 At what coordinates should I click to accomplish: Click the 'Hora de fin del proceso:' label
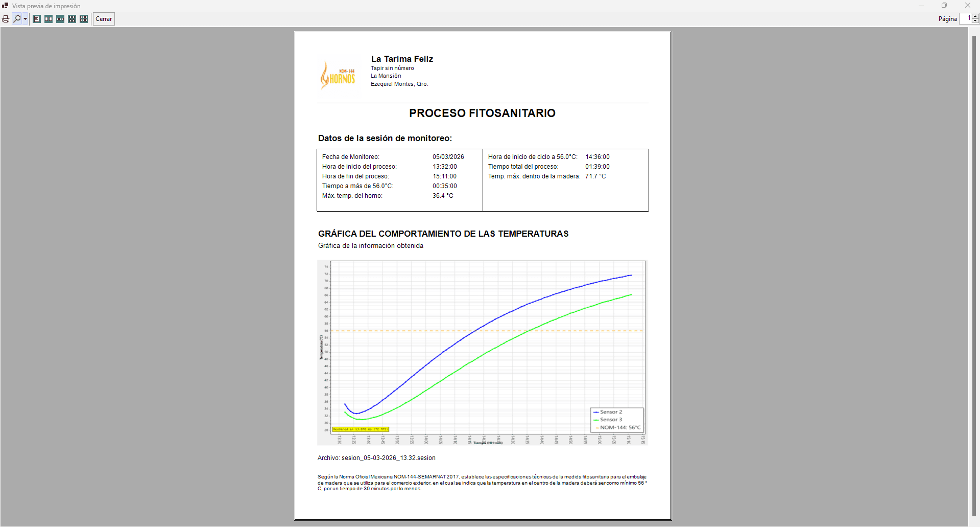[x=355, y=176]
